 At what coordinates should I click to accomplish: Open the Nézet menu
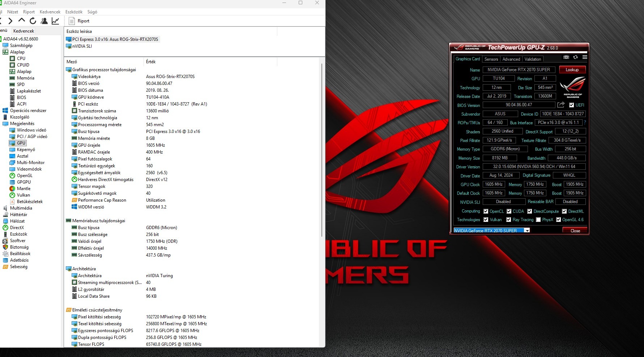13,12
